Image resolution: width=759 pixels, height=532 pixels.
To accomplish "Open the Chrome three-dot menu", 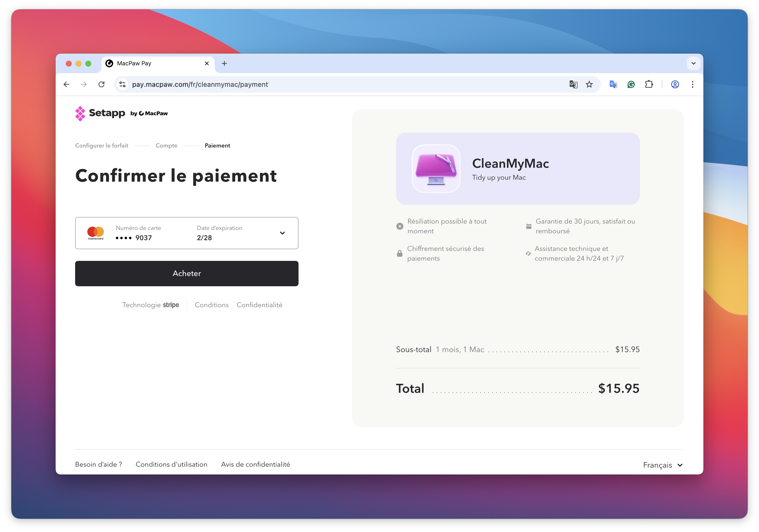I will click(x=693, y=84).
